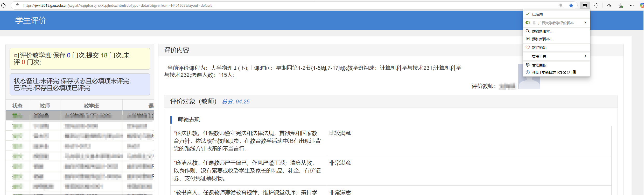Screen dimensions: 644x195
Task: Toggle the 已启用 enabled checkmark
Action: click(528, 14)
